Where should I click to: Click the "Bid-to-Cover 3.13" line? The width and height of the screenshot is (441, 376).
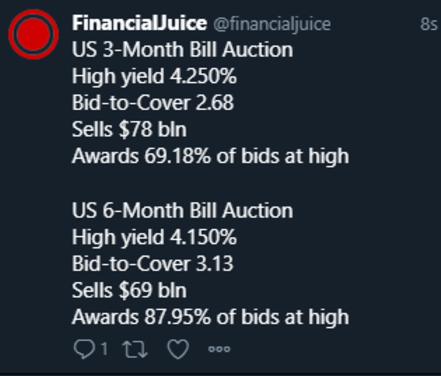click(153, 264)
